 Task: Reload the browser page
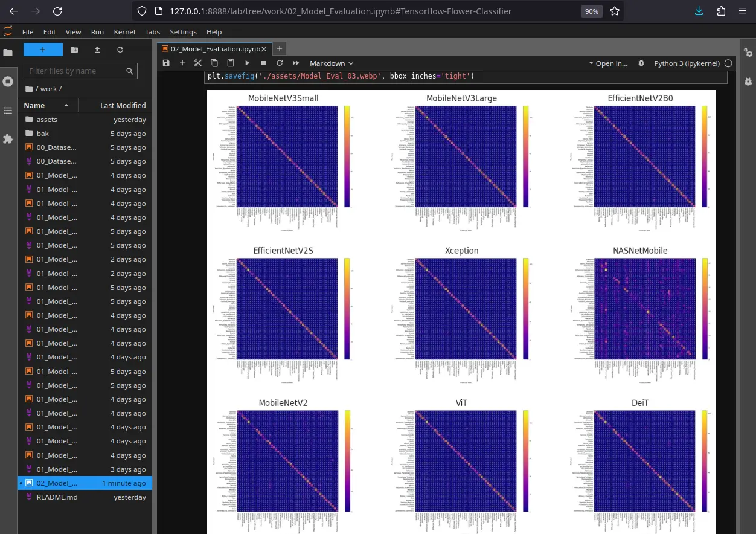click(x=57, y=11)
